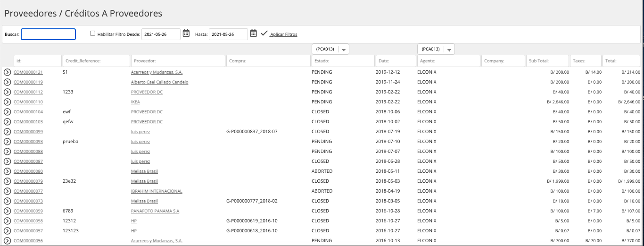
Task: Expand row arrow for COM00000087
Action: click(7, 161)
